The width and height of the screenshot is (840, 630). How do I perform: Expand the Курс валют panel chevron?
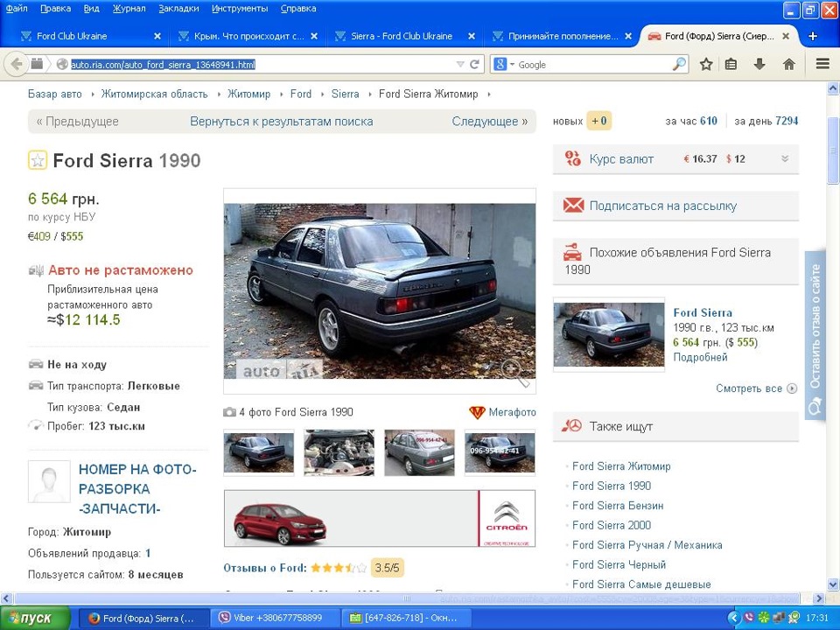[x=785, y=158]
